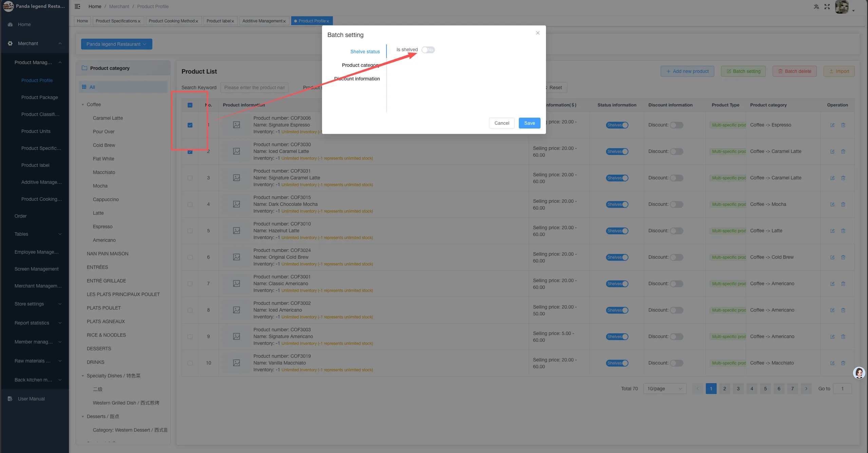Screen dimensions: 868x453
Task: Toggle the select-all header checkbox
Action: [x=190, y=105]
